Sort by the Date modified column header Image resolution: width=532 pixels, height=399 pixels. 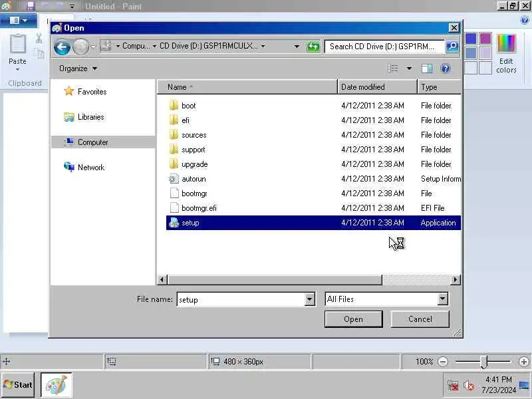coord(377,87)
